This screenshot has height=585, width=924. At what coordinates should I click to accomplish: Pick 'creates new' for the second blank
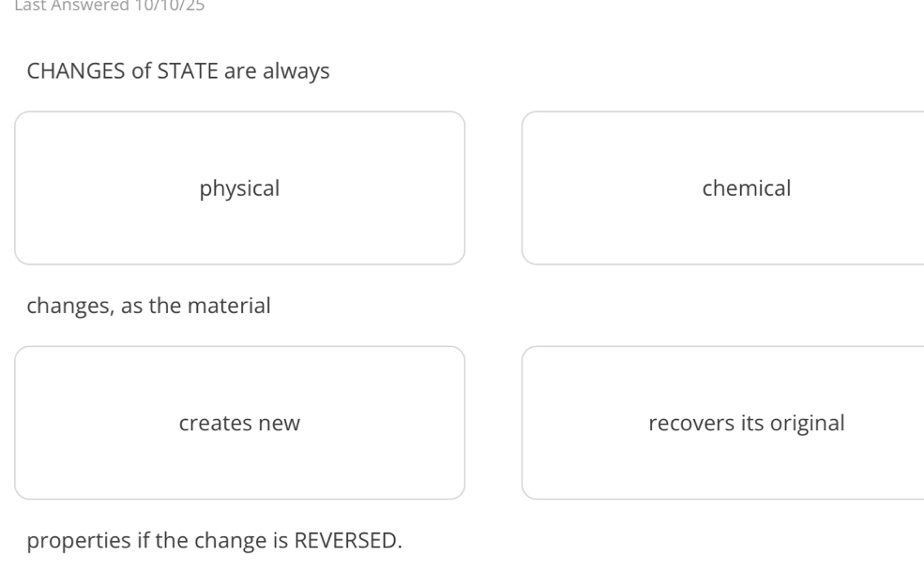pyautogui.click(x=239, y=423)
